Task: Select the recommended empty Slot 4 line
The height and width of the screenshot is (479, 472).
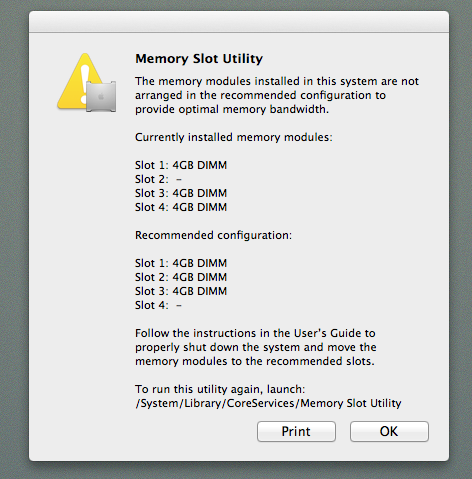Action: click(x=158, y=305)
